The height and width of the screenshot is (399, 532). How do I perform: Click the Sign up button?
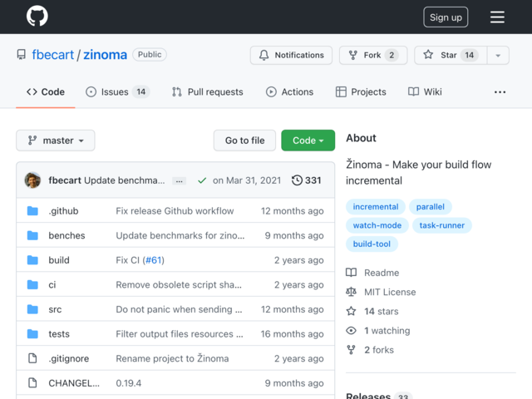point(446,17)
